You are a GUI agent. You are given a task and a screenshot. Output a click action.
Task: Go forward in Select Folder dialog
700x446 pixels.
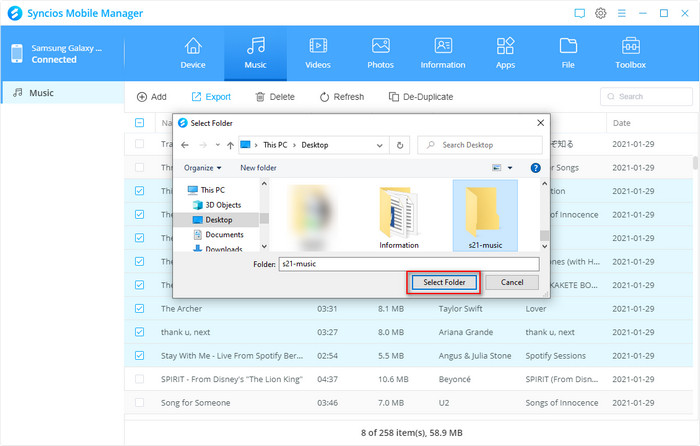[203, 145]
